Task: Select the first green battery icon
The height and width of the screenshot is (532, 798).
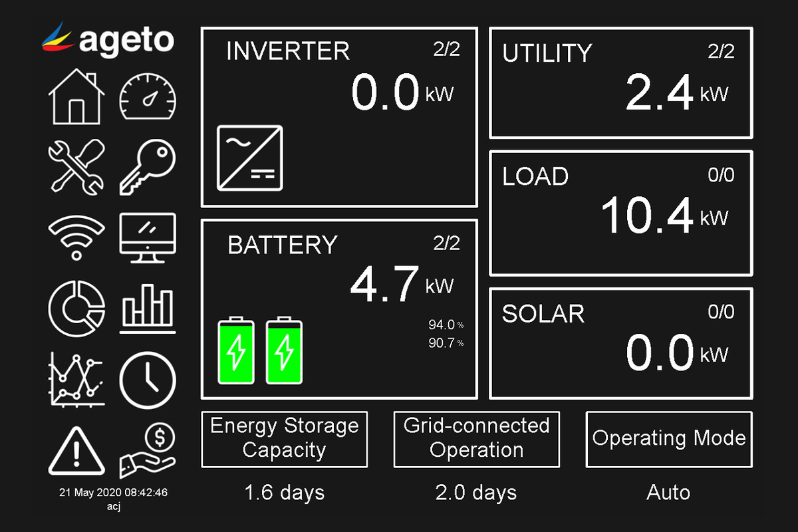Action: [x=236, y=350]
